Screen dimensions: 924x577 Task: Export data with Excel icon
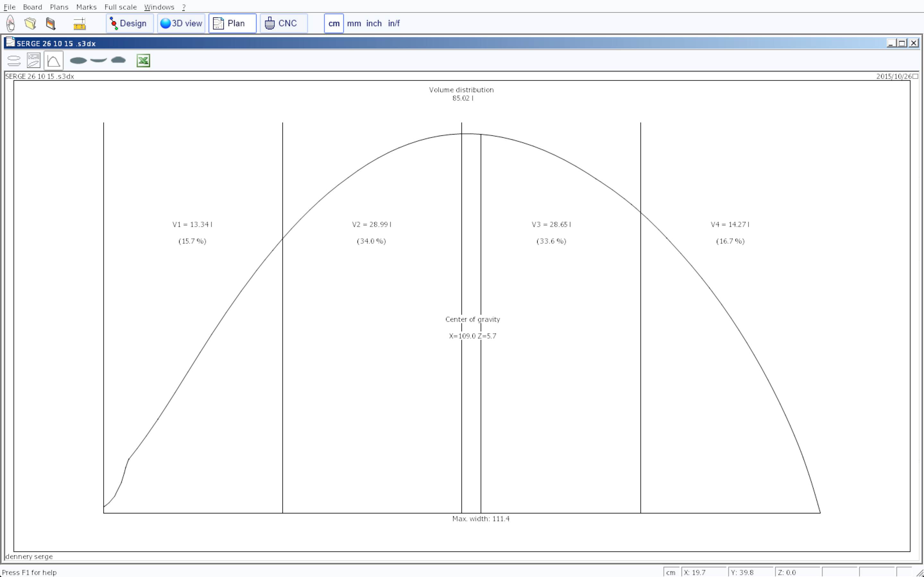[143, 60]
